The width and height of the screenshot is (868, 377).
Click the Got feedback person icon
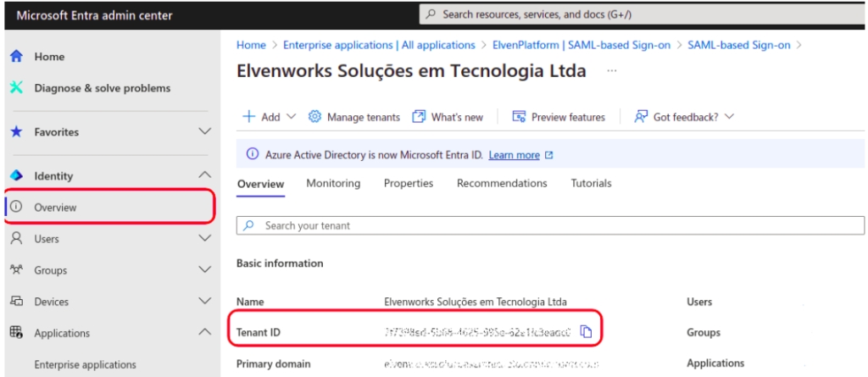[x=642, y=117]
